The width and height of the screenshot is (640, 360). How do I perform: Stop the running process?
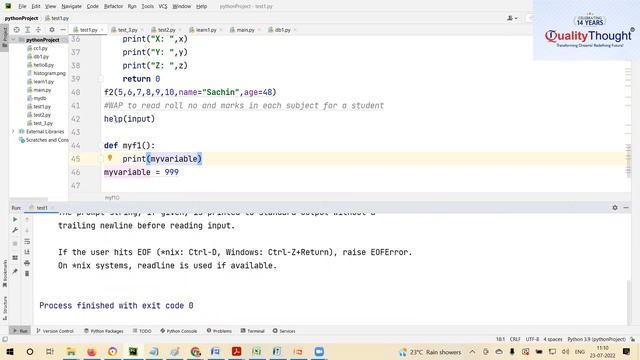[15, 244]
